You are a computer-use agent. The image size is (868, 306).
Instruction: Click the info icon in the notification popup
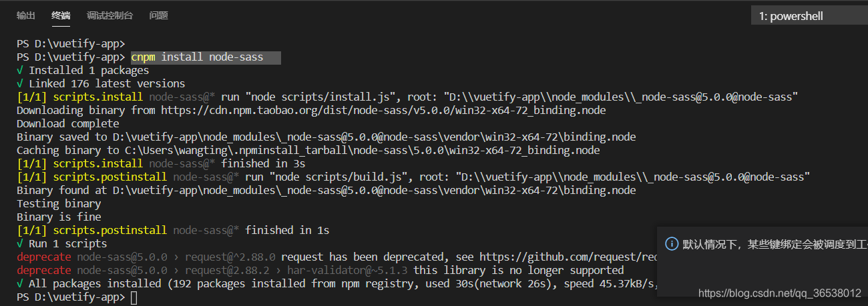pyautogui.click(x=672, y=245)
